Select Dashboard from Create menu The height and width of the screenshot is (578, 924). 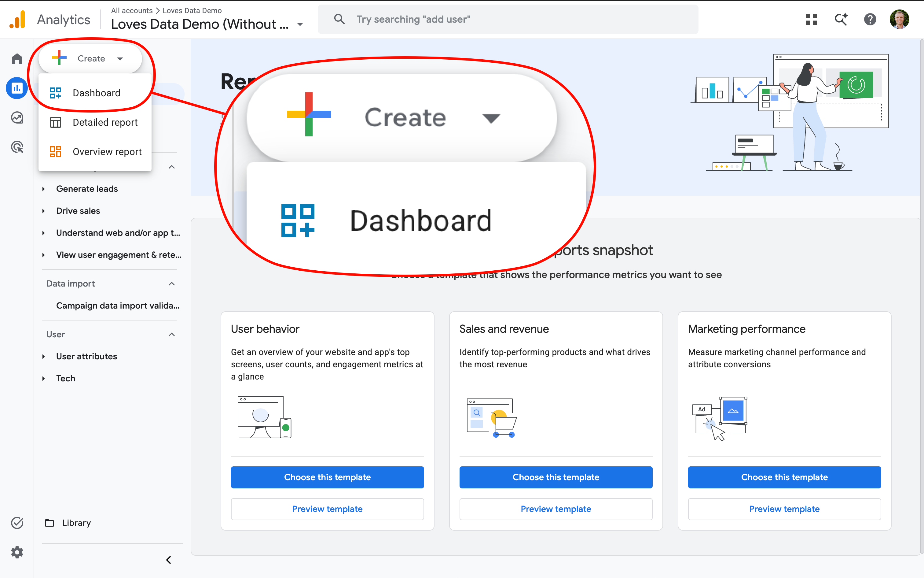[95, 93]
